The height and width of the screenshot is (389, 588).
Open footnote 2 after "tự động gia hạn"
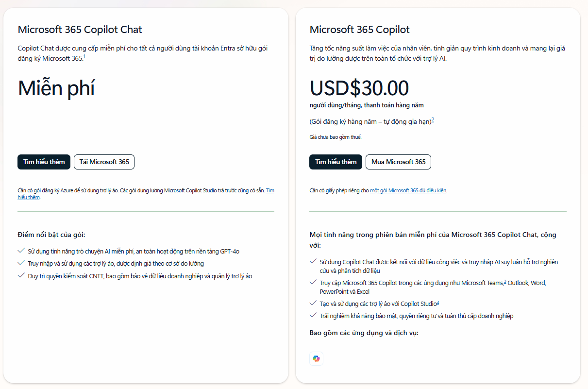pos(433,120)
